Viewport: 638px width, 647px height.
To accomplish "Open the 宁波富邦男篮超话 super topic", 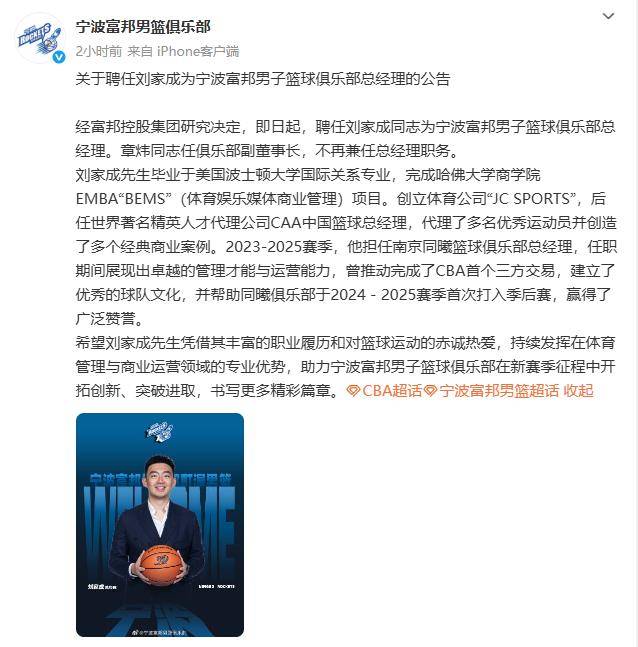I will click(499, 390).
